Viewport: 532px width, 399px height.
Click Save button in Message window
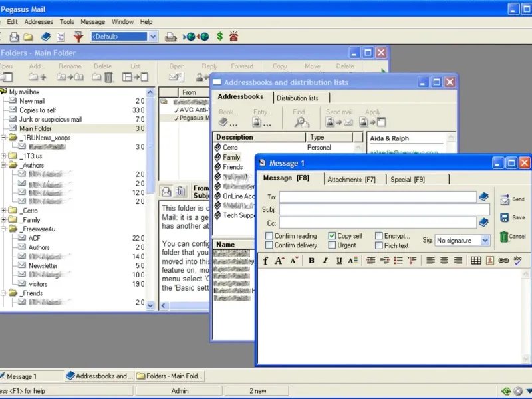pos(512,217)
